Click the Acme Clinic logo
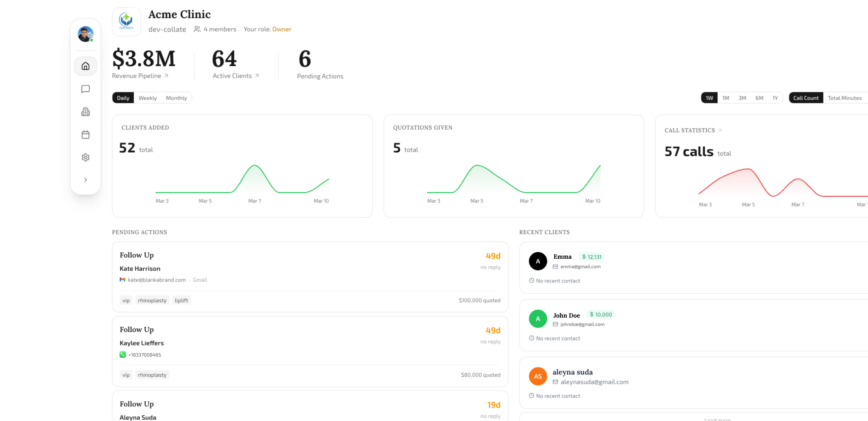Screen dimensions: 868x421 (126, 22)
